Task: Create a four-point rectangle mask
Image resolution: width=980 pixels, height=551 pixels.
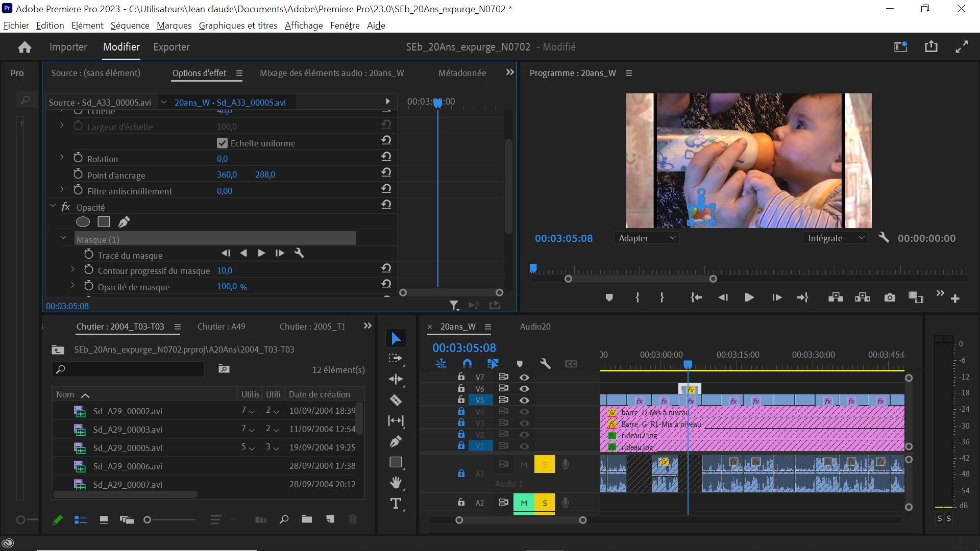Action: tap(104, 222)
